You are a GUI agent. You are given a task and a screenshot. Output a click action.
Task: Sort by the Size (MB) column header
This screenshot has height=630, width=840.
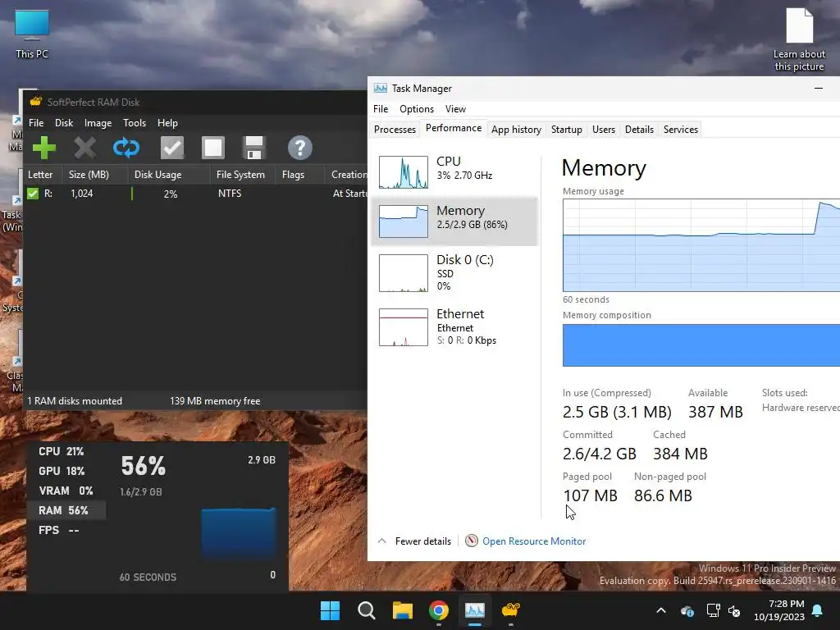point(95,175)
